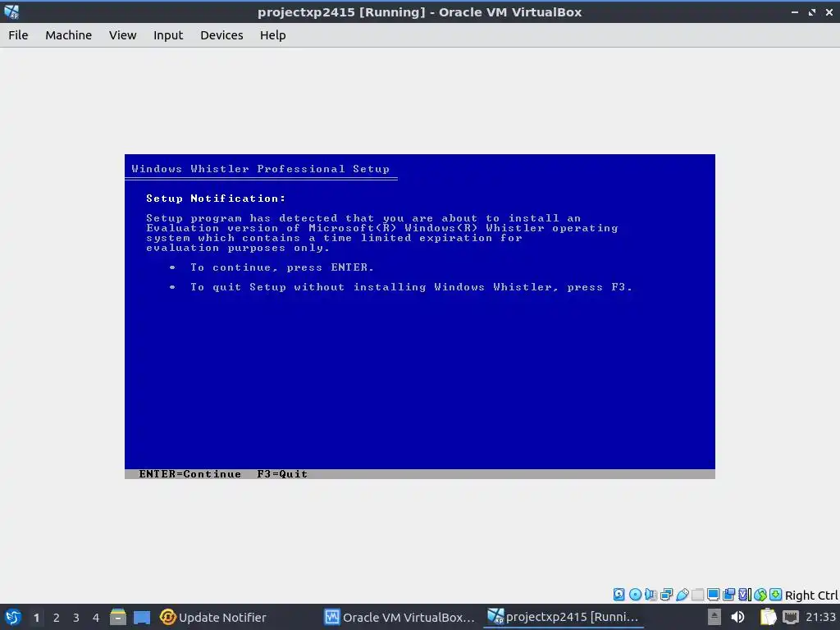
Task: Open the clipboard manager tray icon
Action: 768,617
